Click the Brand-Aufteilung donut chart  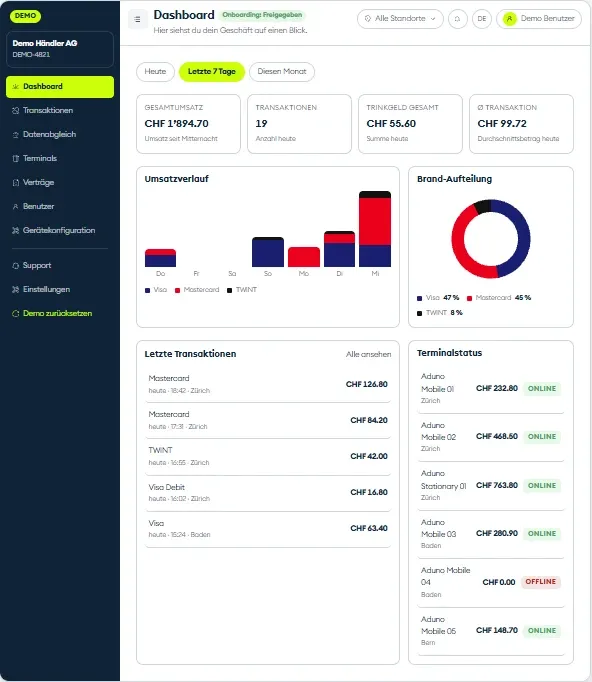click(x=491, y=239)
